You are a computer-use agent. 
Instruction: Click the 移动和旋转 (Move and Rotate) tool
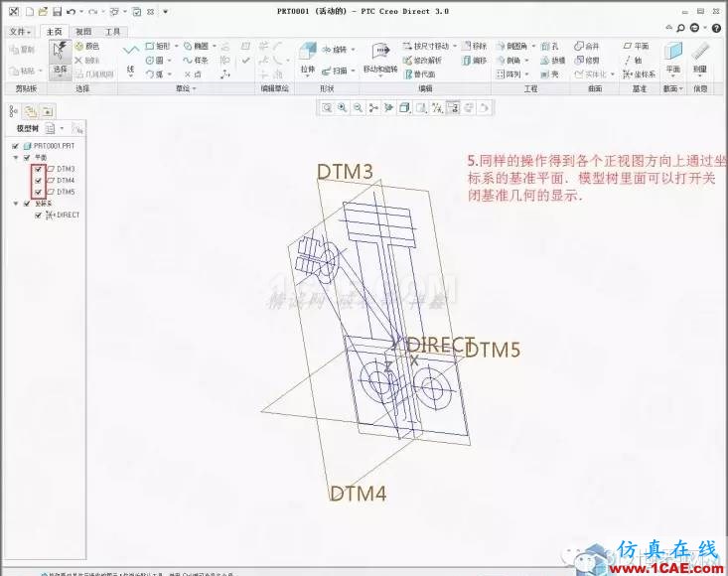click(x=380, y=60)
